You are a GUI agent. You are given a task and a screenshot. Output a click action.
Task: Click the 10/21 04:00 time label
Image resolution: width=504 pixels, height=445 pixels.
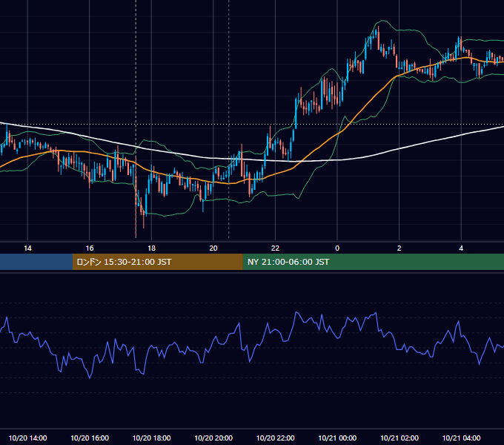pos(461,438)
